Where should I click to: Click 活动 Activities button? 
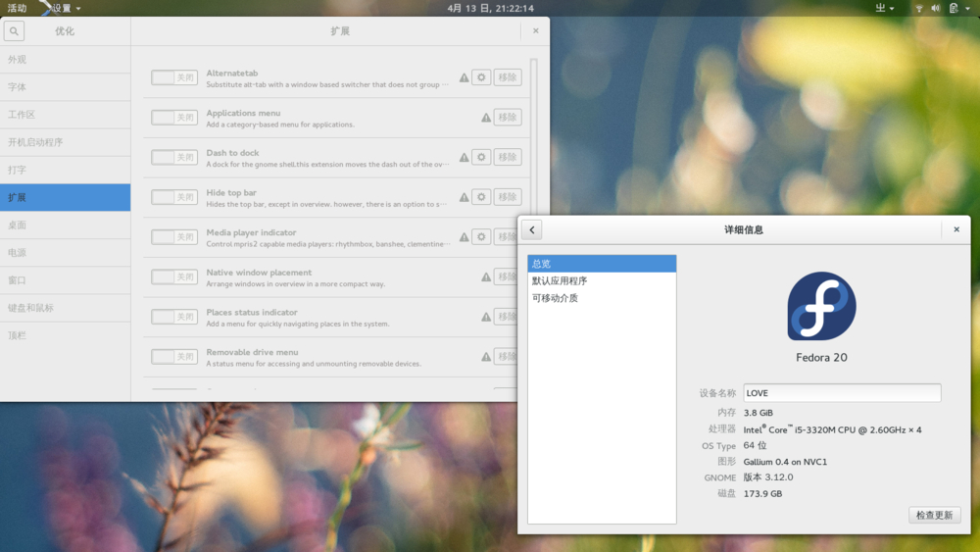point(17,8)
